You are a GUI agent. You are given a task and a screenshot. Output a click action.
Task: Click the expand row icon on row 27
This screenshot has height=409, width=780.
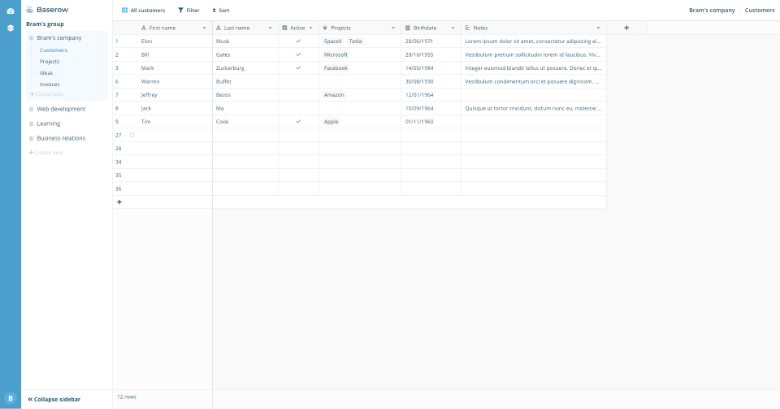[132, 135]
